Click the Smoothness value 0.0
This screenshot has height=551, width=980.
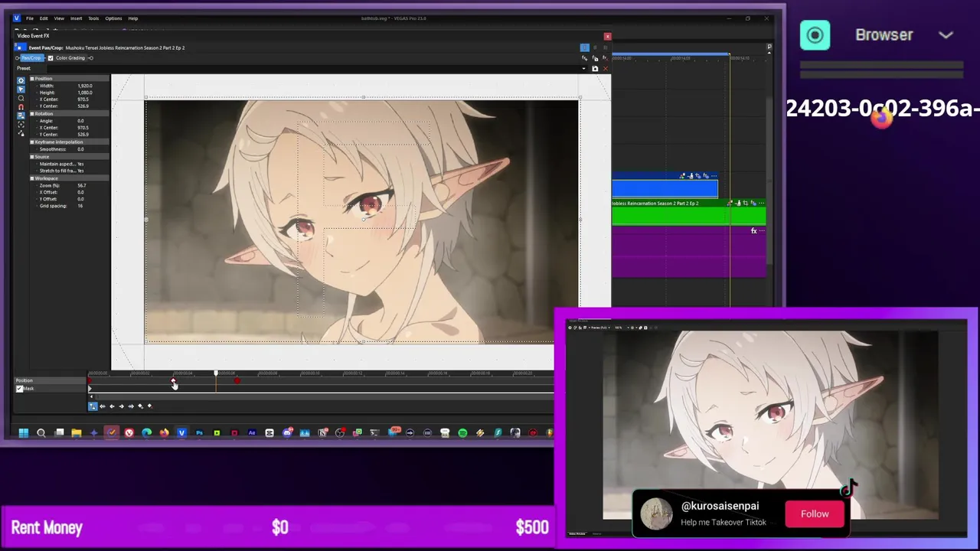pos(80,149)
